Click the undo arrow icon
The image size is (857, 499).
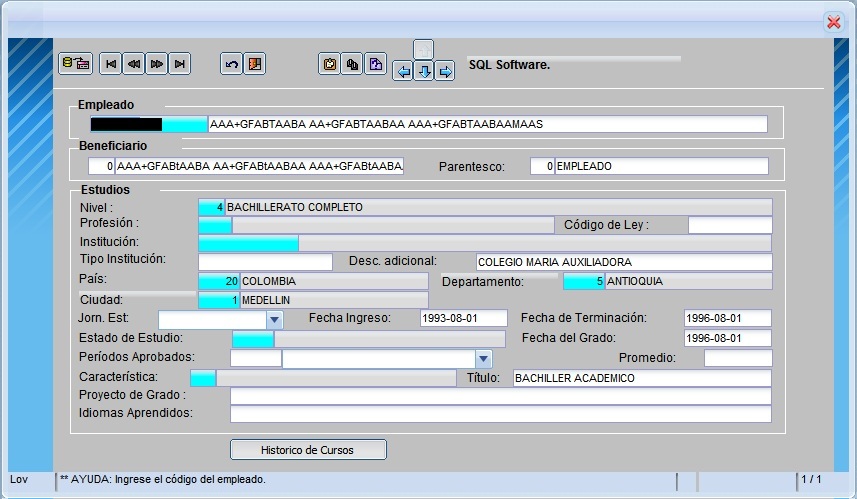click(x=232, y=64)
